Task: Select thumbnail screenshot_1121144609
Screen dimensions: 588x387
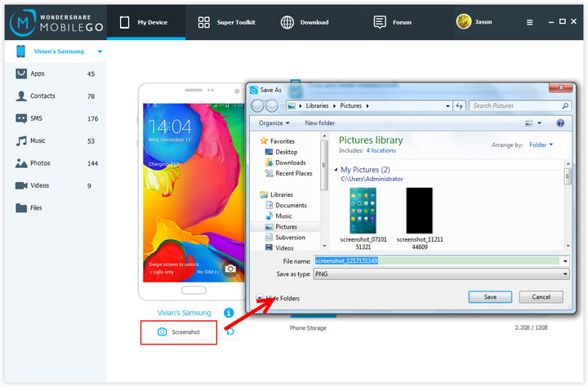Action: click(420, 219)
